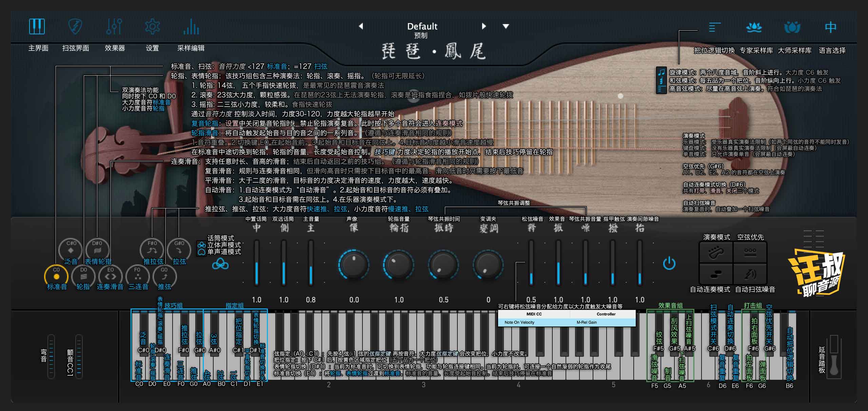
Task: Adjust the 双远话筒 side mic slider
Action: point(284,262)
